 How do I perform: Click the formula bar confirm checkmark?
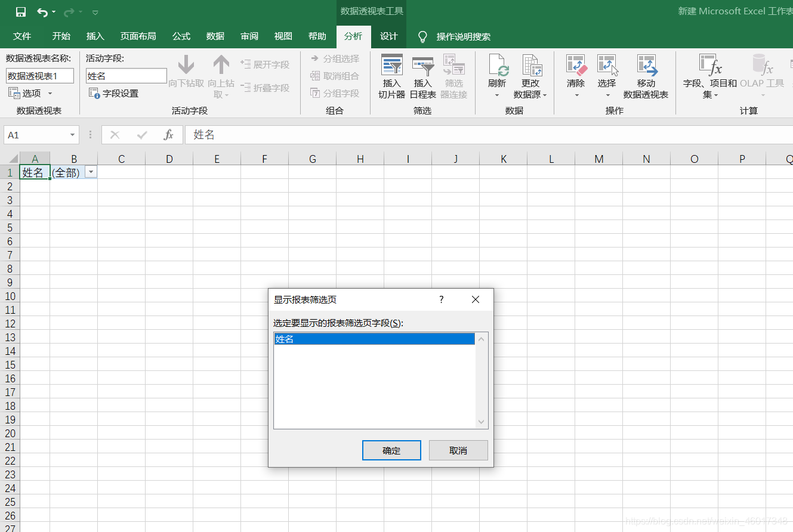click(x=142, y=135)
